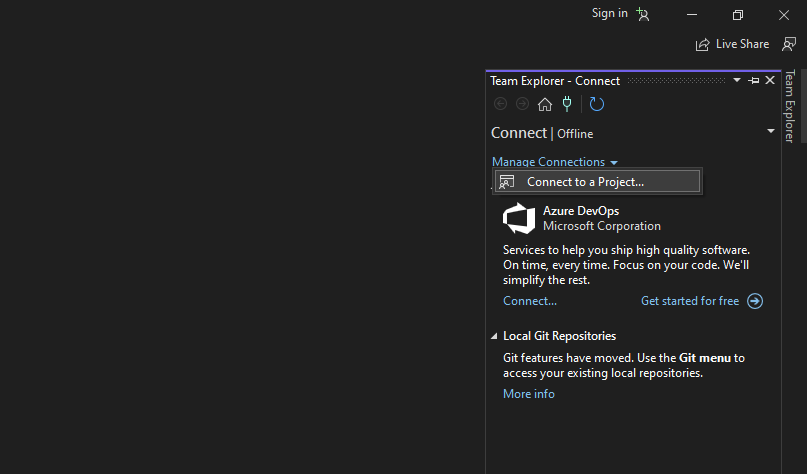Go forward in Team Explorer navigation

coord(522,104)
